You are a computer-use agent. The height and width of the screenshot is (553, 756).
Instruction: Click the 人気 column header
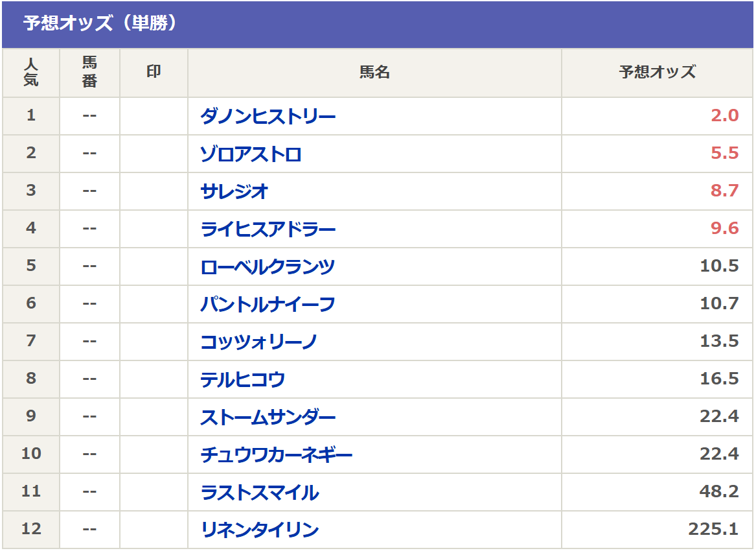point(31,73)
